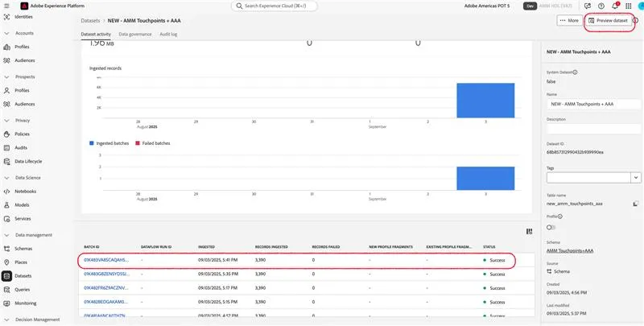Open the Audits icon in sidebar
This screenshot has height=326, width=644.
(6, 148)
